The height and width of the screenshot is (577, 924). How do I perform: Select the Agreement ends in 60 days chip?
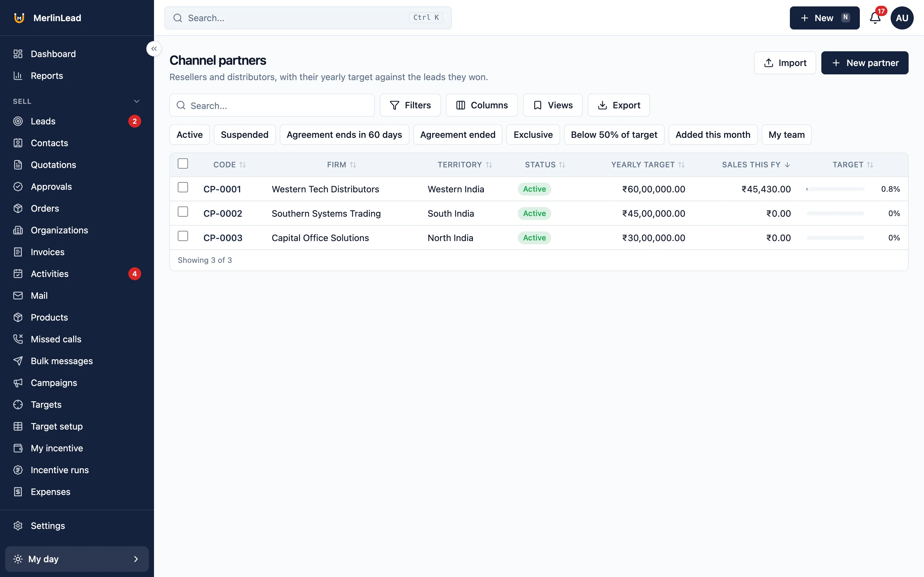click(344, 135)
